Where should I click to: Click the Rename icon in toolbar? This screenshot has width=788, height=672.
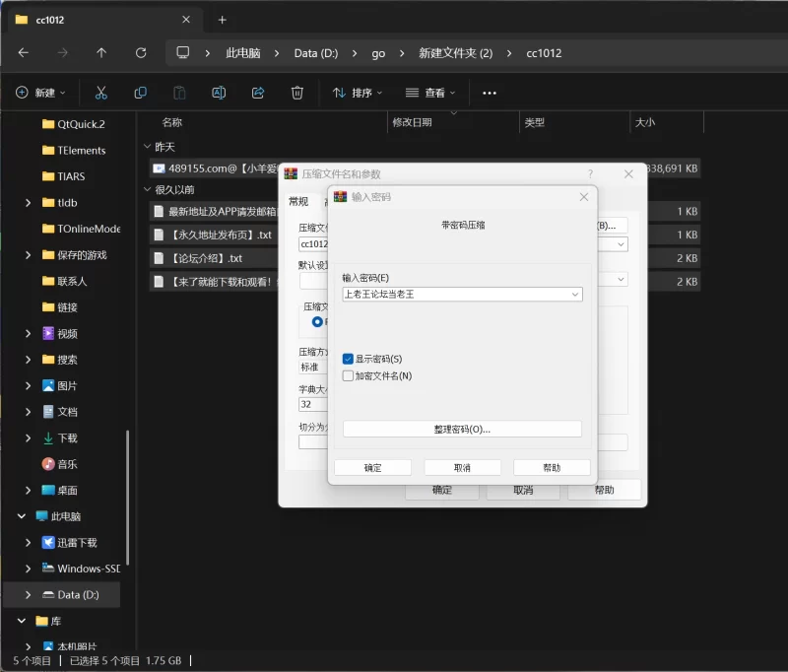(x=219, y=93)
